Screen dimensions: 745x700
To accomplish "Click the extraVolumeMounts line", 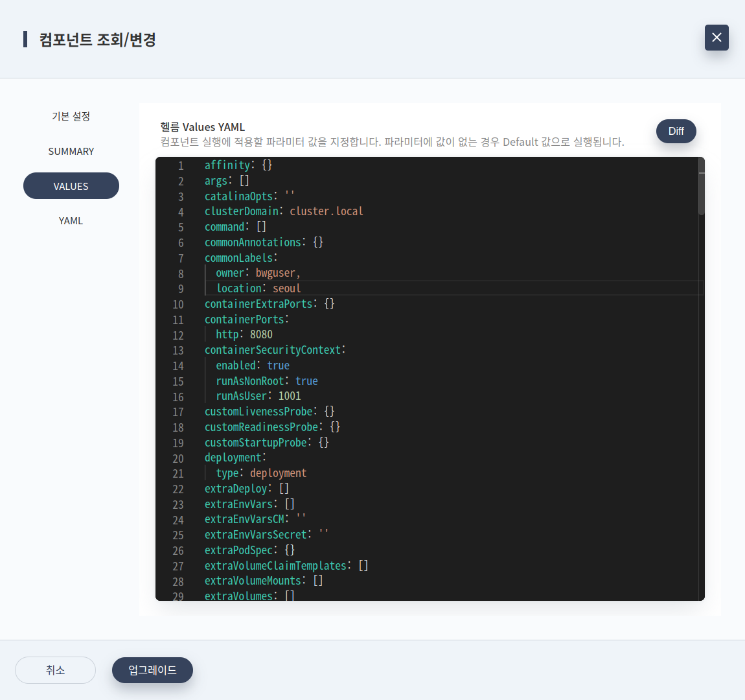I will 264,581.
